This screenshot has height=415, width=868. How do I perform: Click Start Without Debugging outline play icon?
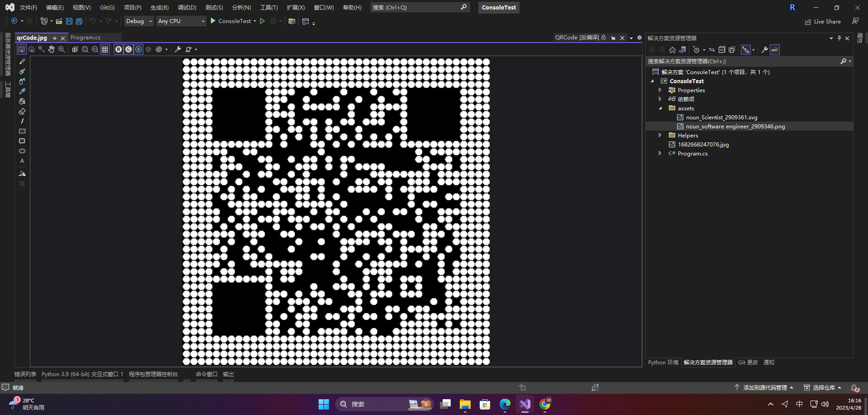tap(262, 21)
